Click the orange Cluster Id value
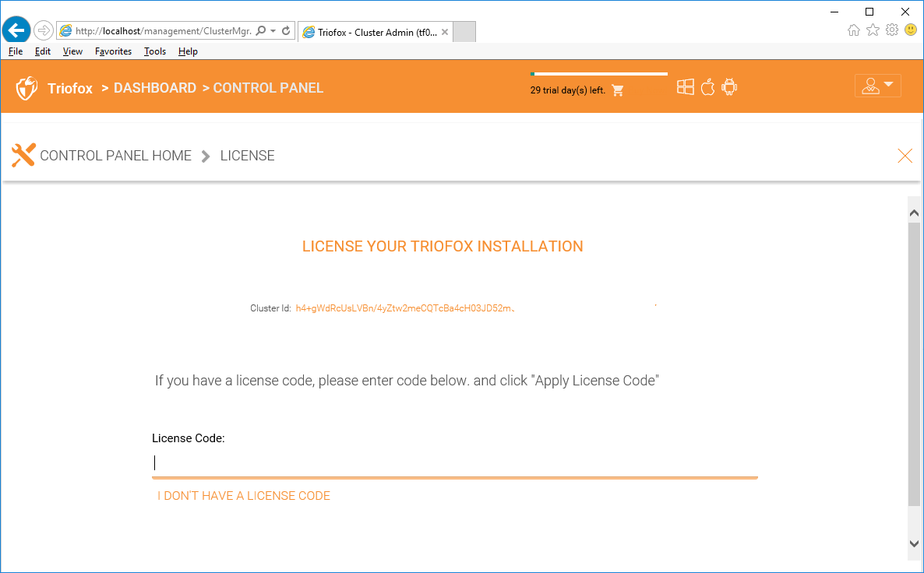Screen dimensions: 924x573 click(405, 308)
